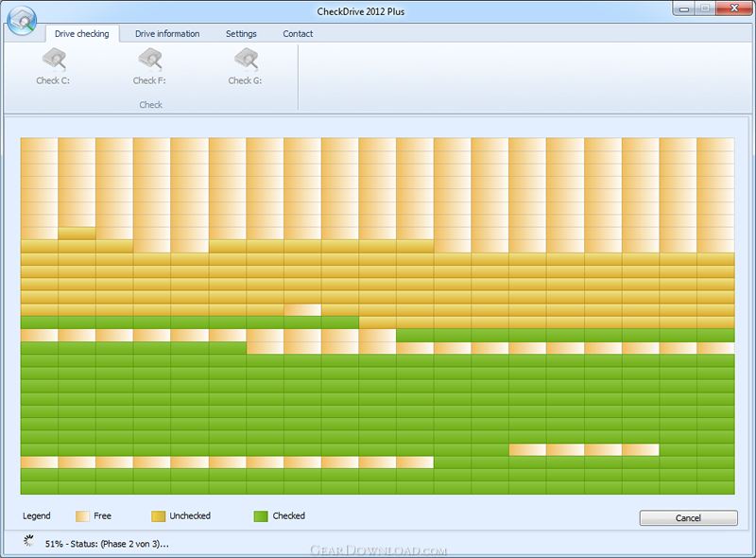Screen dimensions: 756x558
Task: Click the Check F: drive icon
Action: coord(150,60)
